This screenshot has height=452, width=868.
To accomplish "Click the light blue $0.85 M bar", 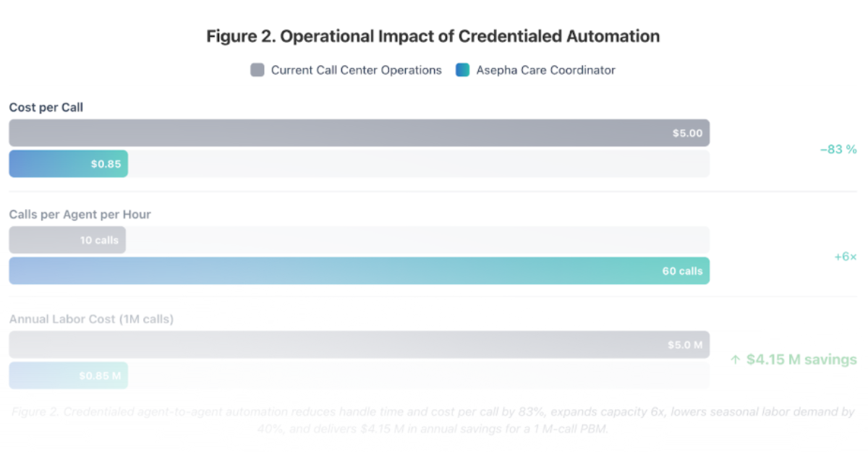I will pos(68,375).
